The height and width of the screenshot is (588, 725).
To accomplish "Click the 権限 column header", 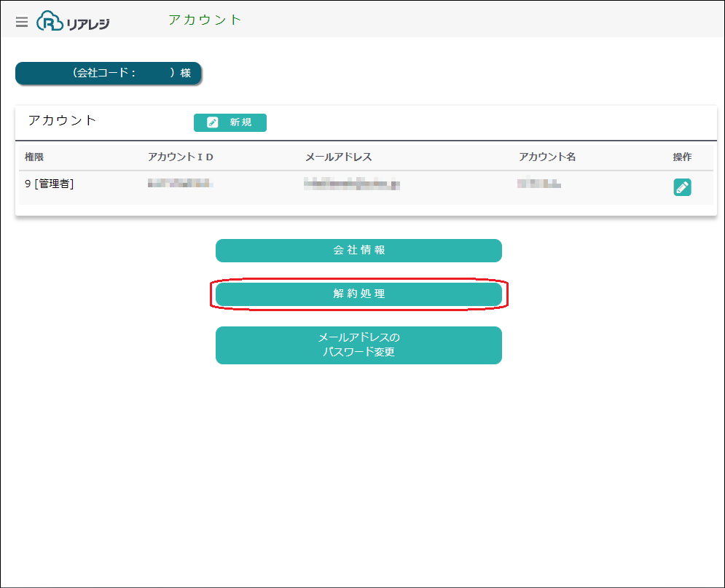I will [x=34, y=157].
